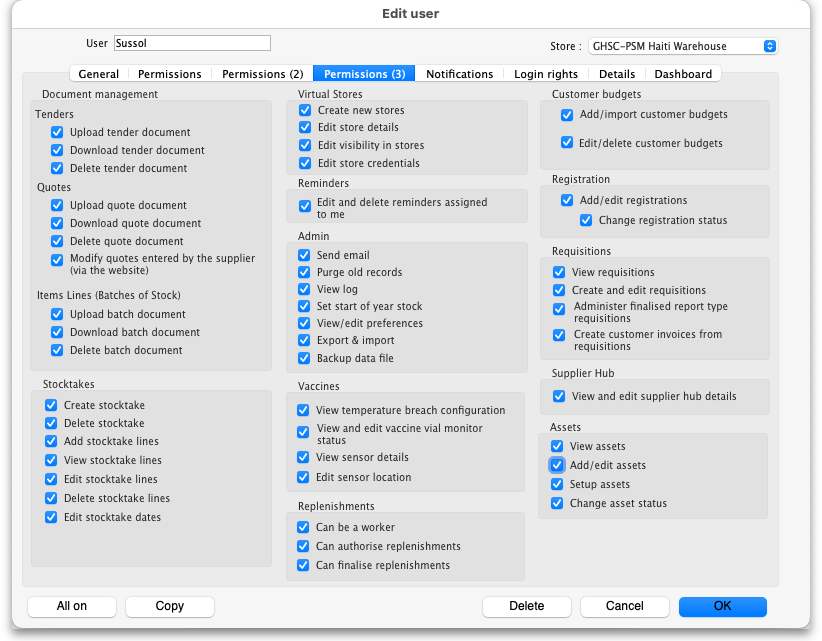Viewport: 822px width, 641px height.
Task: Uncheck Create stocktake permission
Action: click(x=51, y=405)
